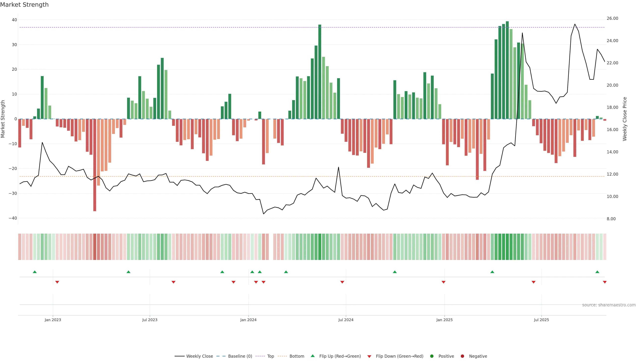Image resolution: width=644 pixels, height=362 pixels.
Task: Click the Negative red circle legend icon
Action: coord(462,356)
